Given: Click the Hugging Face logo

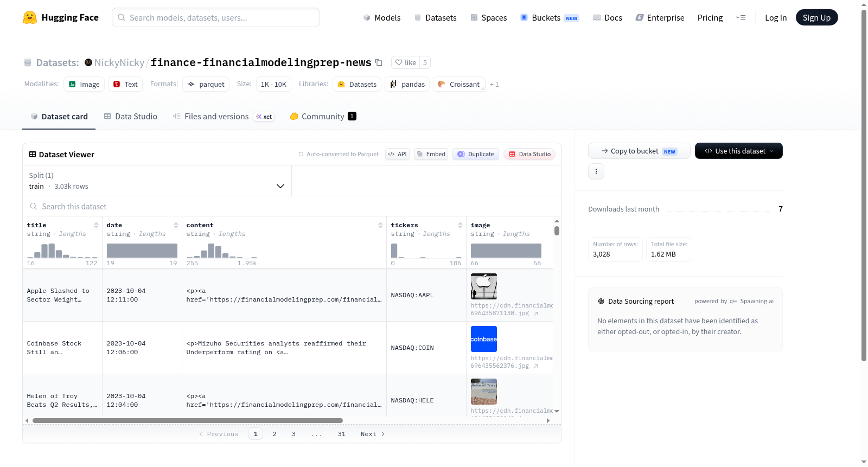Looking at the screenshot, I should point(60,17).
